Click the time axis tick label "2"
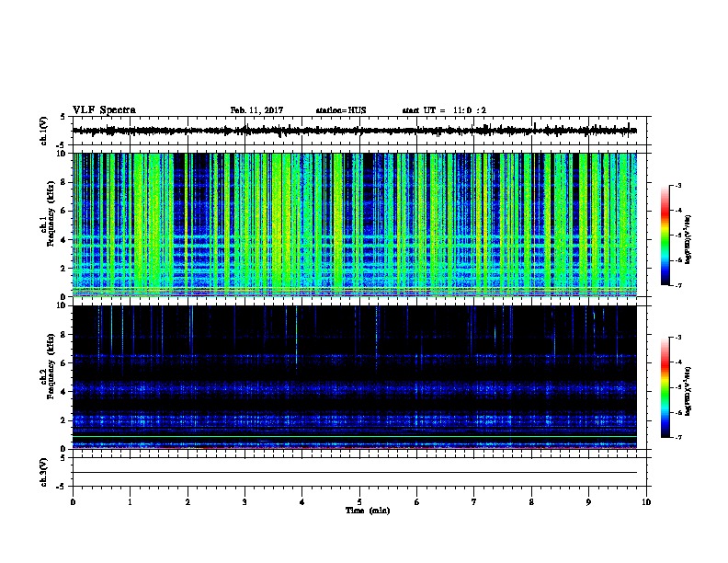The height and width of the screenshot is (563, 728). tap(188, 501)
